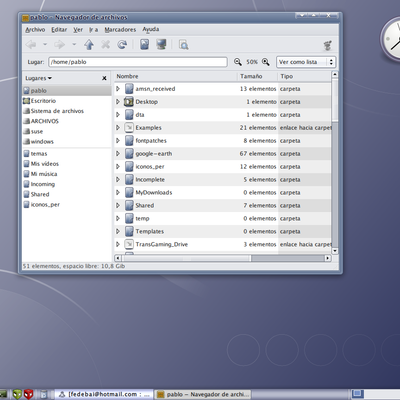Close the Lugares side panel

pyautogui.click(x=104, y=78)
